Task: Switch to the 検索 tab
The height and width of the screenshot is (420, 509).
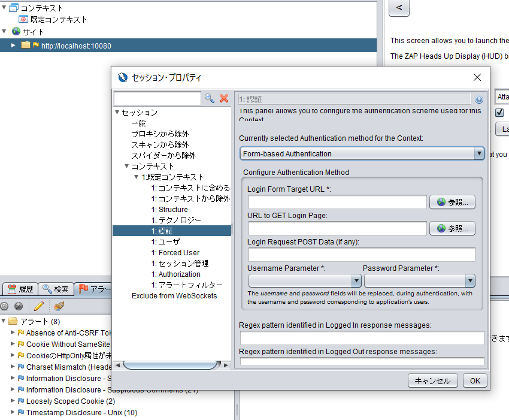Action: [x=56, y=289]
